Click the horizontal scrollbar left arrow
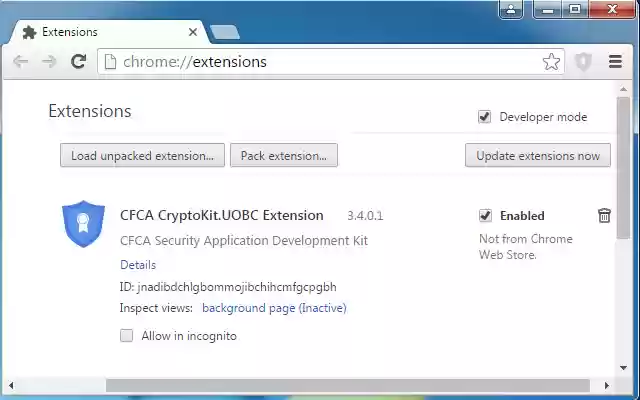 pyautogui.click(x=11, y=385)
